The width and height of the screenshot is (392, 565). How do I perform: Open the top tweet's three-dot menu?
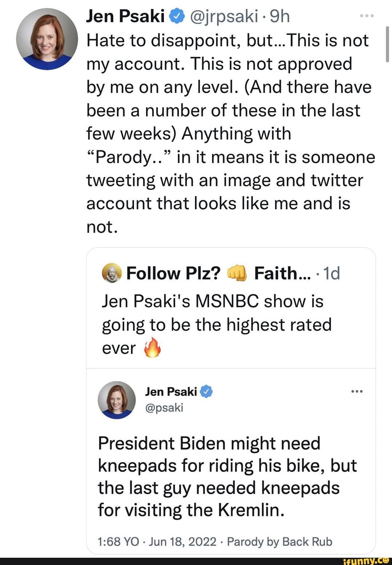(366, 16)
